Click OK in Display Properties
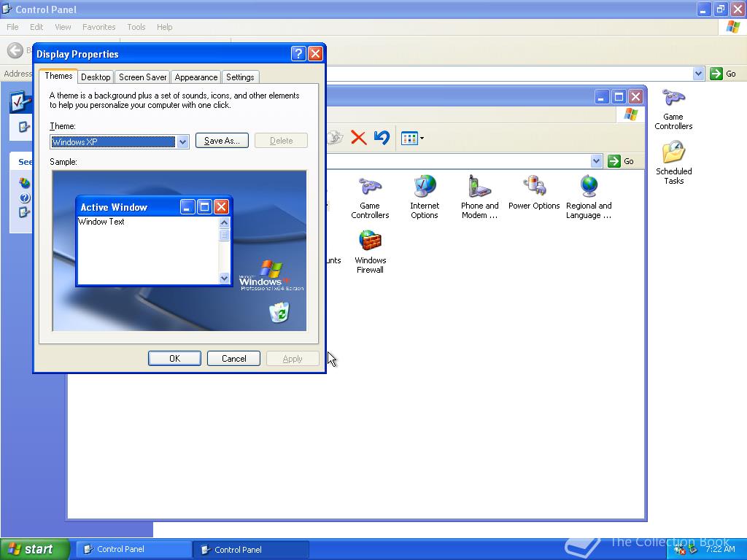This screenshot has height=560, width=747. 174,359
